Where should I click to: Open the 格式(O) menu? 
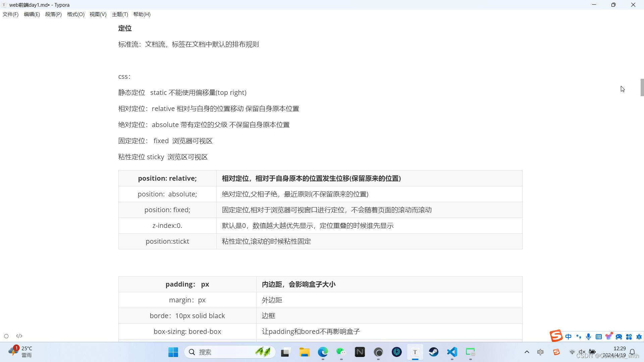pyautogui.click(x=75, y=14)
